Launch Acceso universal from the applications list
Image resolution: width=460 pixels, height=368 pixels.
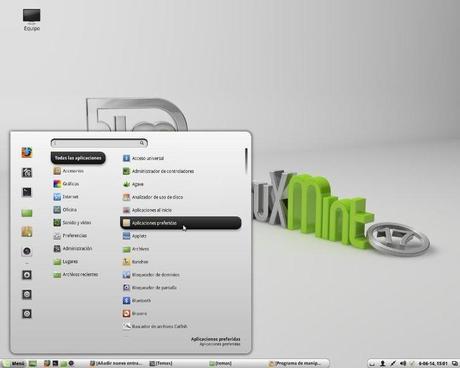pyautogui.click(x=143, y=158)
